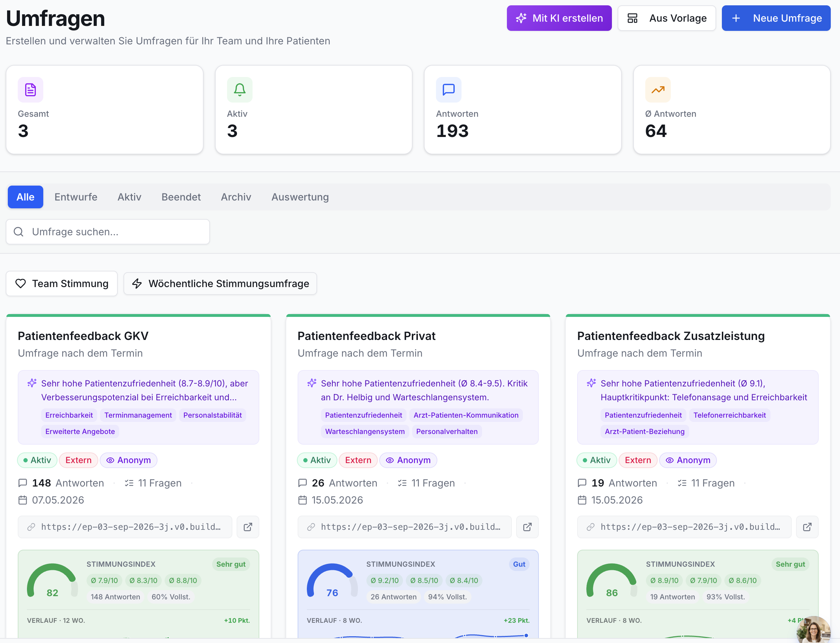Toggle the Anonym badge on Patientenfeedback GKV

(x=128, y=460)
